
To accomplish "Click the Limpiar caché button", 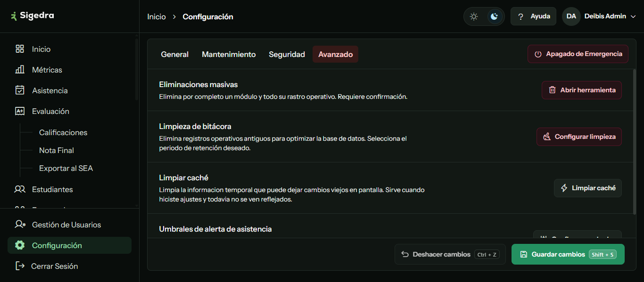I will (x=588, y=188).
